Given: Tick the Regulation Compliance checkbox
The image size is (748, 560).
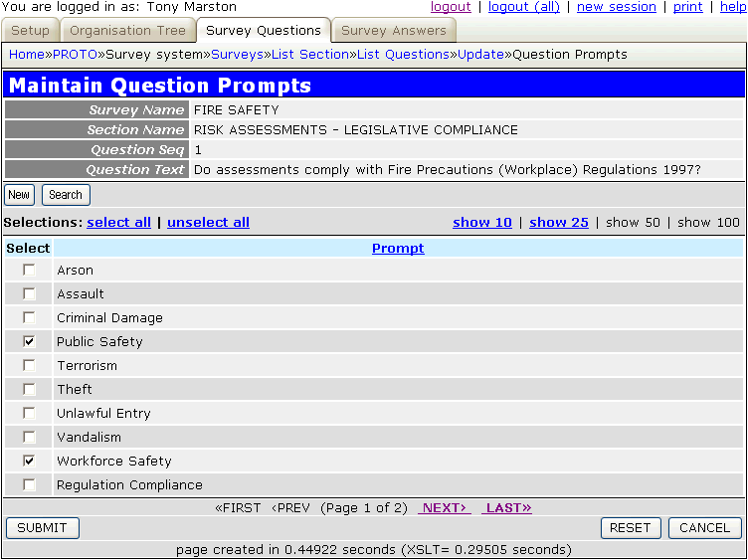Looking at the screenshot, I should coord(29,485).
